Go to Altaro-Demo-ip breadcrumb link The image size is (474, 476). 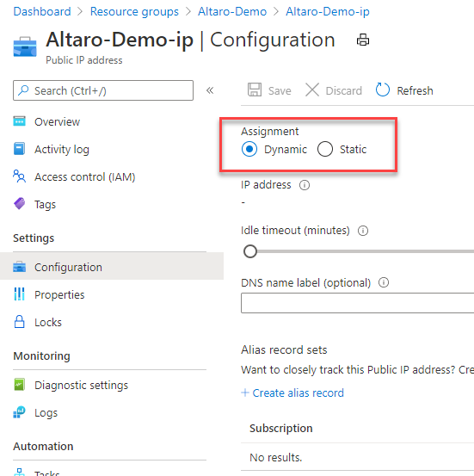point(328,11)
